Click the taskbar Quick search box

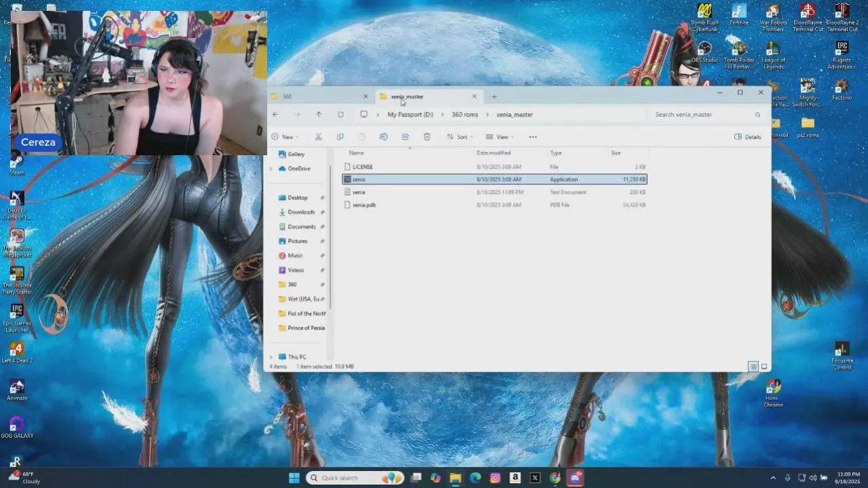[x=355, y=478]
